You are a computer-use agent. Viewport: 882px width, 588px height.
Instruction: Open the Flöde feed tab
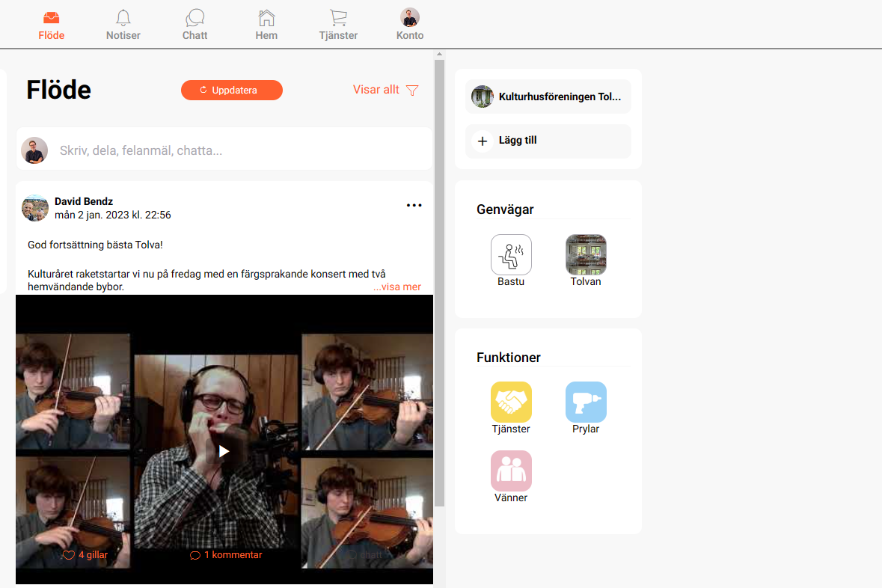tap(51, 25)
